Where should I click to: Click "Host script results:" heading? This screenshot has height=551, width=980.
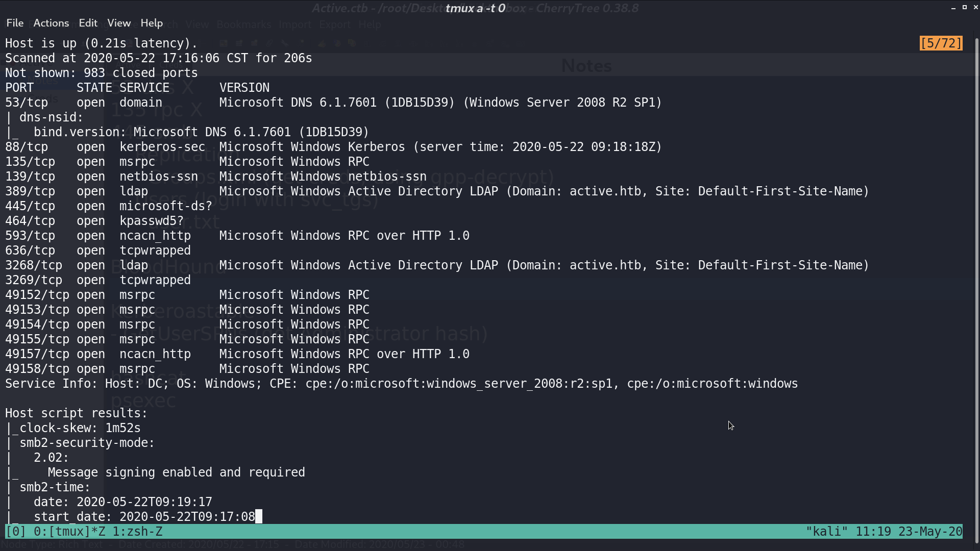tap(77, 413)
